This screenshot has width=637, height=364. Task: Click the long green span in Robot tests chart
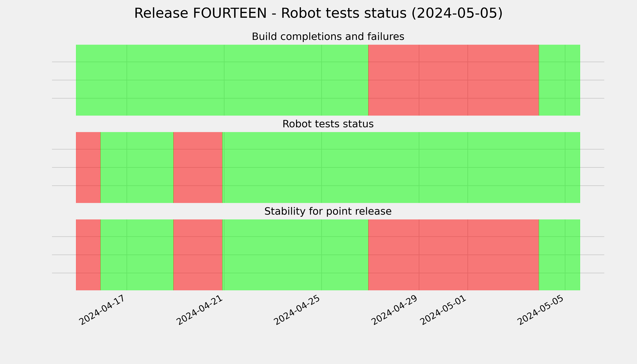(401, 167)
